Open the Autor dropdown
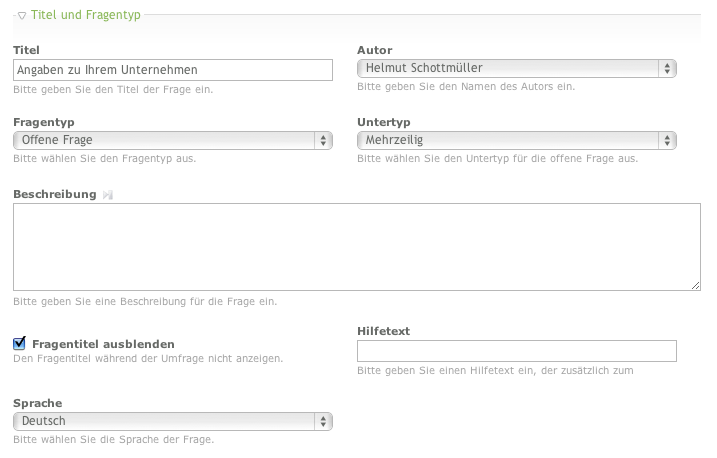The image size is (717, 458). (516, 69)
